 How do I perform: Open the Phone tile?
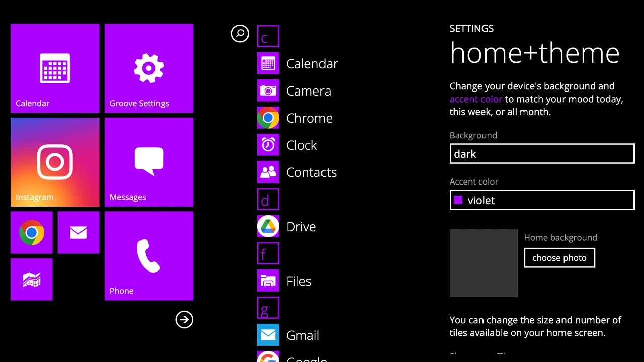pyautogui.click(x=149, y=256)
